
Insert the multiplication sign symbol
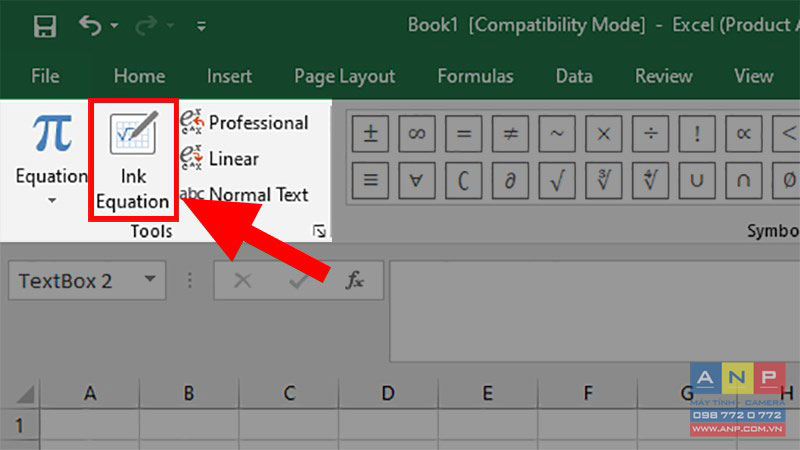[x=604, y=134]
